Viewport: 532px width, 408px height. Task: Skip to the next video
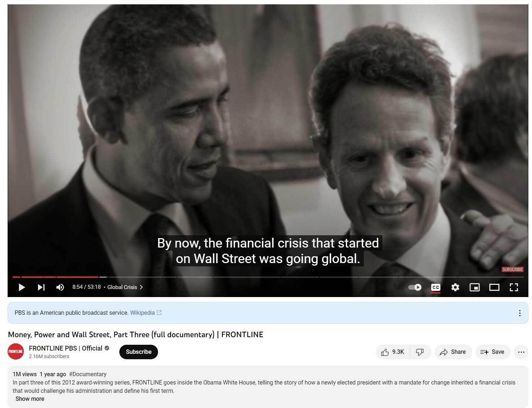(41, 287)
